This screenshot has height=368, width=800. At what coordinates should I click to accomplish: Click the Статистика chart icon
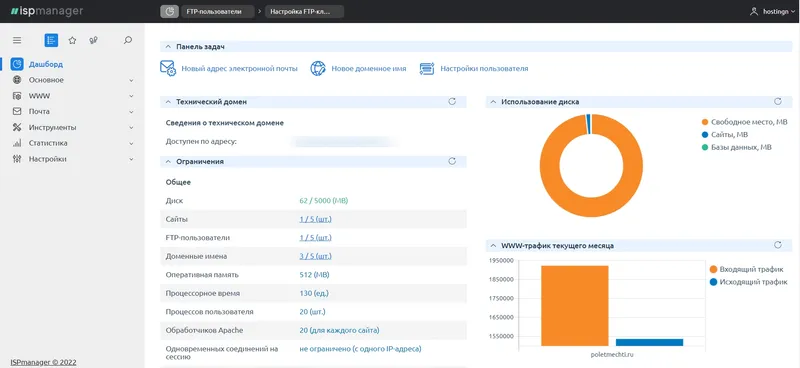(17, 143)
